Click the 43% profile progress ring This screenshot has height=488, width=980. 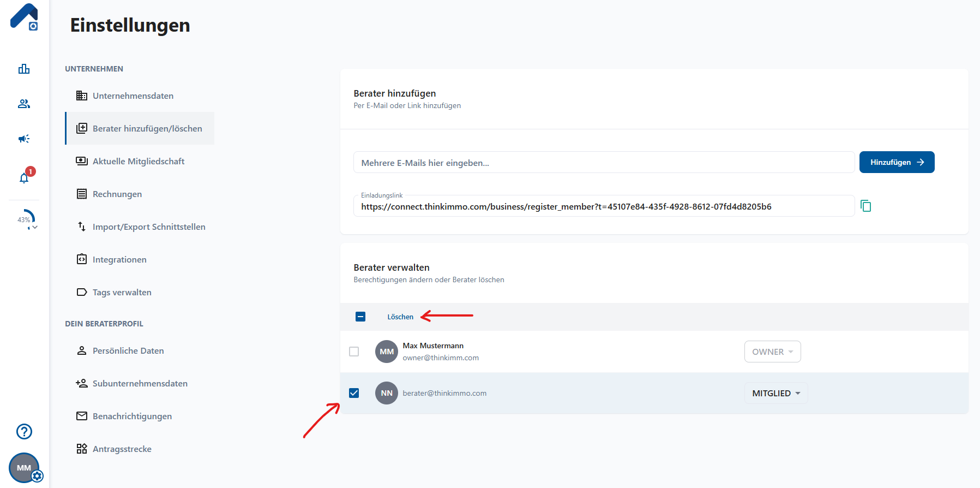tap(25, 219)
